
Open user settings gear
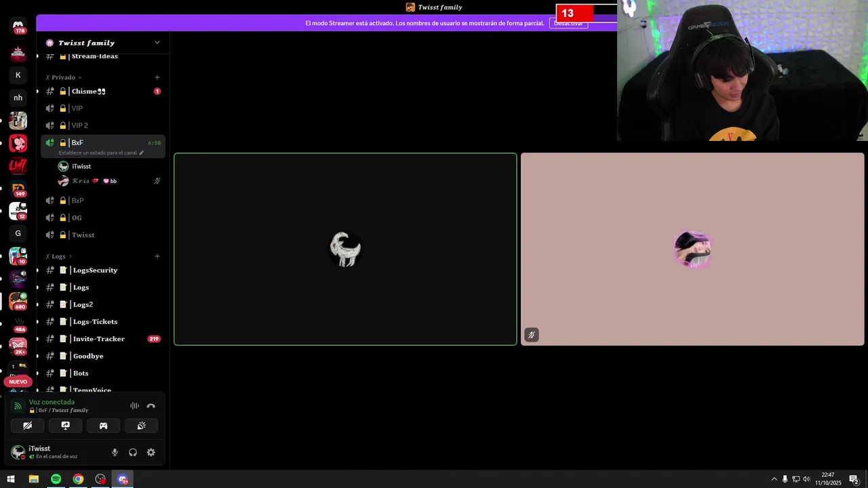(151, 452)
